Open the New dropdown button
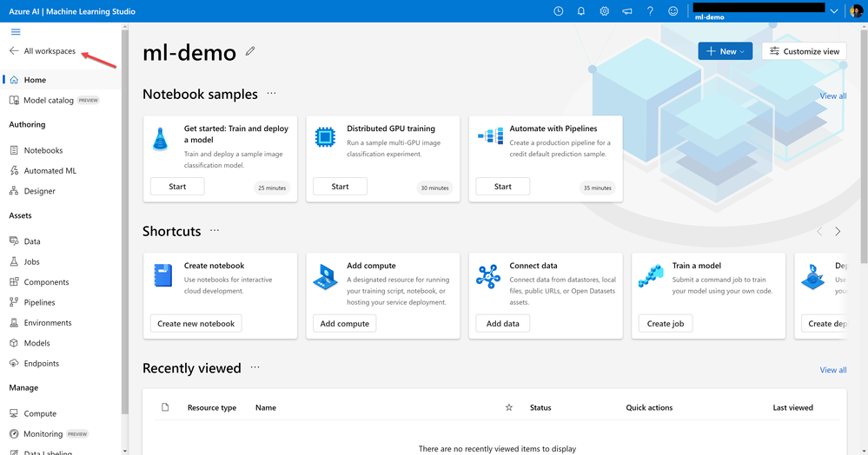The height and width of the screenshot is (455, 868). click(x=726, y=51)
